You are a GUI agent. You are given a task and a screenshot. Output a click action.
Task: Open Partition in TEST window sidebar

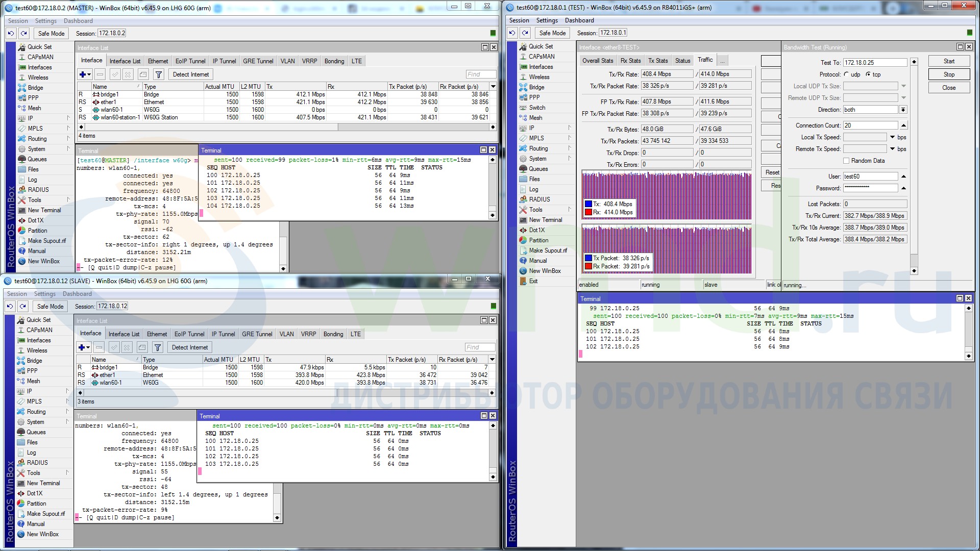(538, 240)
